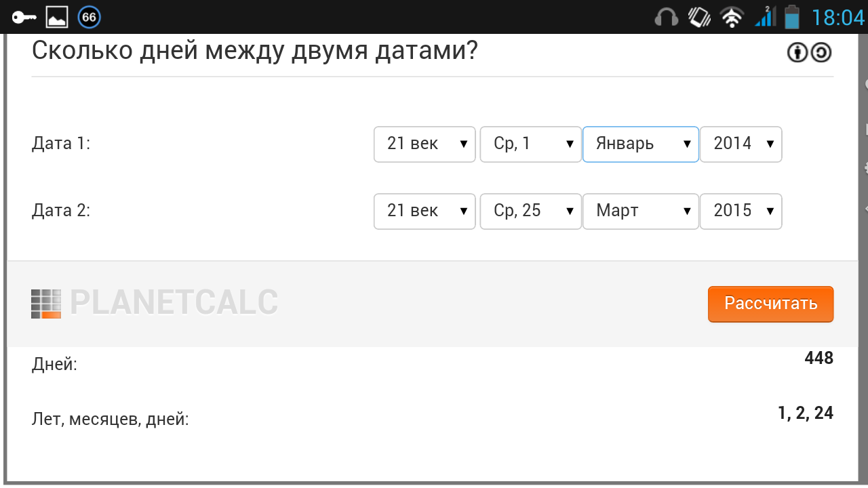Tap the battery level icon
Image resolution: width=868 pixels, height=488 pixels.
[x=792, y=17]
